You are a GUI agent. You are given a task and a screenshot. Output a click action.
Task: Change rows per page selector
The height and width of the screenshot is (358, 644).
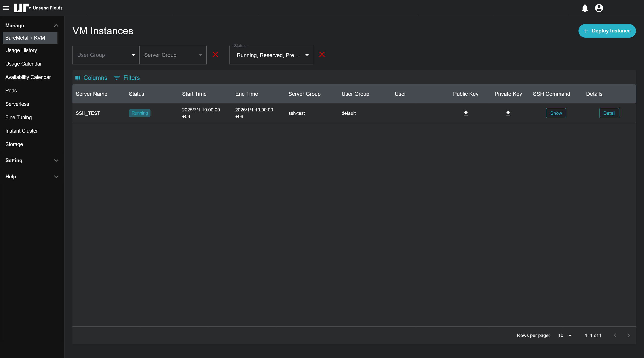(565, 335)
